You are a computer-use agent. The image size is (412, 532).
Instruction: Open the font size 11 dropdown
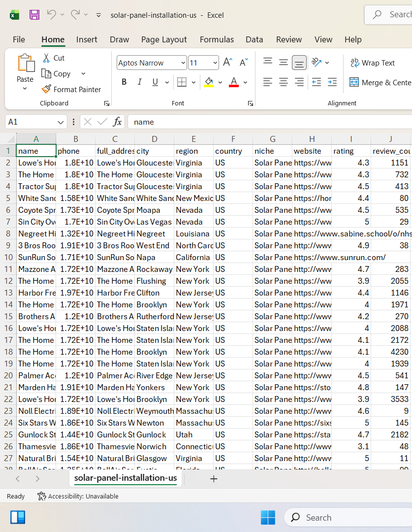pos(215,63)
